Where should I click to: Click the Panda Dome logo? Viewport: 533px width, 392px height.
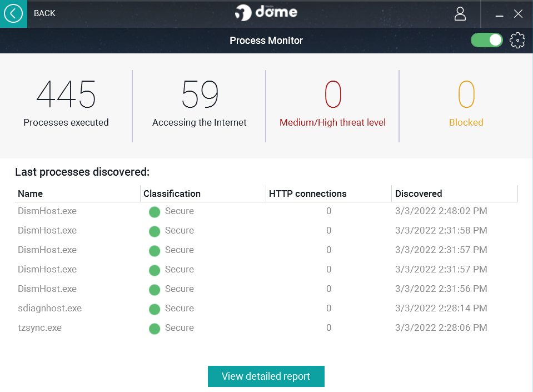pos(266,12)
